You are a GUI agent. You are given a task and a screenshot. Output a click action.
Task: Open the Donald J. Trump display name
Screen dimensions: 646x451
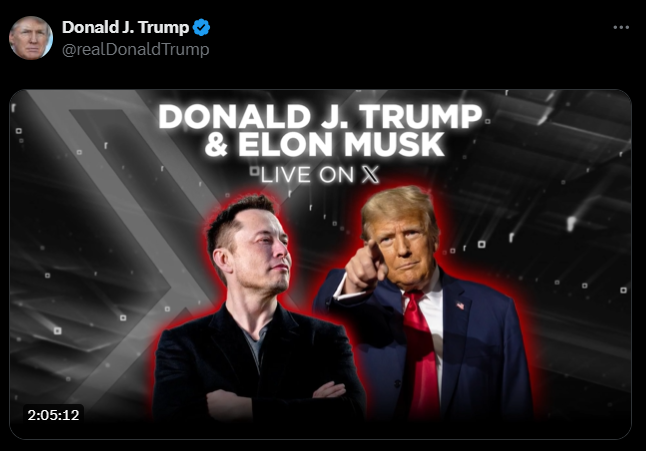pos(125,27)
